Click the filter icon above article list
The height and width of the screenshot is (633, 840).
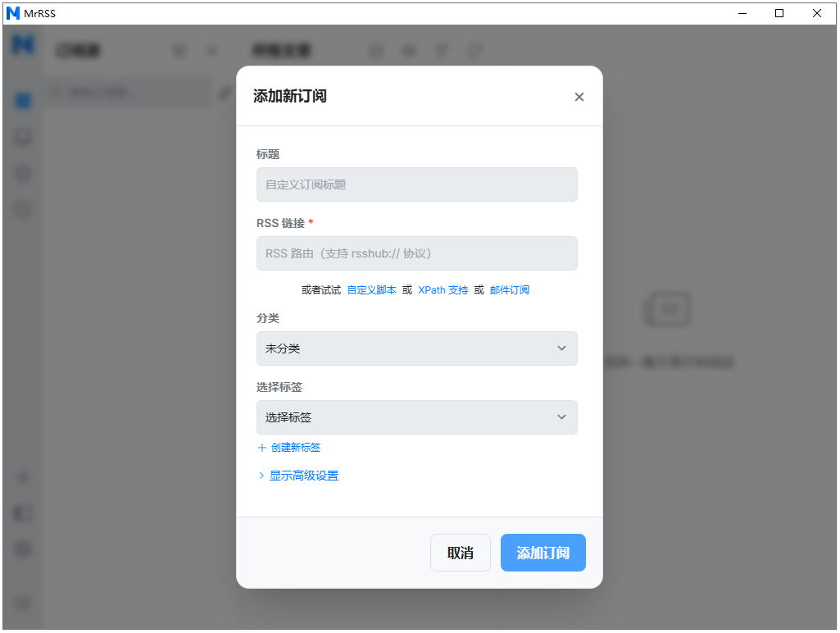coord(442,51)
